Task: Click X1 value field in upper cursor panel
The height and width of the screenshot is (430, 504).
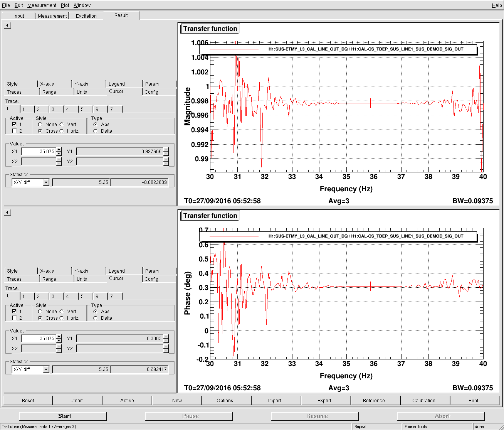Action: [x=39, y=152]
